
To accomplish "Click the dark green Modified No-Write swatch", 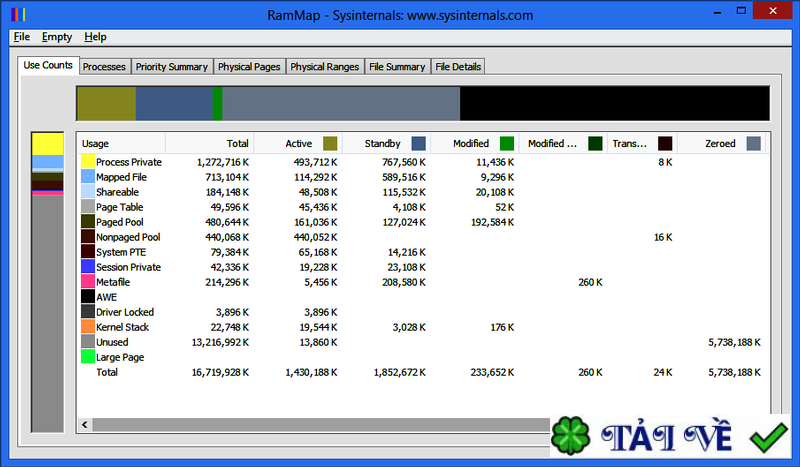I will [x=595, y=143].
